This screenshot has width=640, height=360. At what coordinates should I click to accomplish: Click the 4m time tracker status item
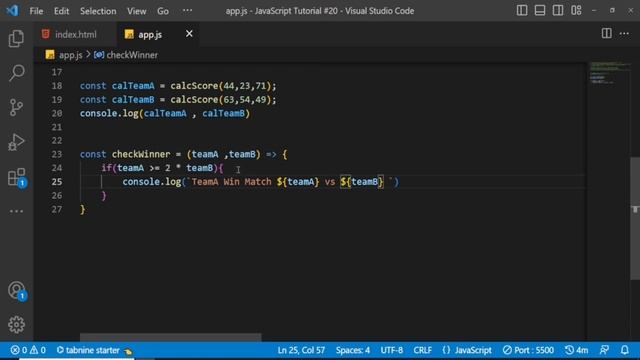[576, 350]
